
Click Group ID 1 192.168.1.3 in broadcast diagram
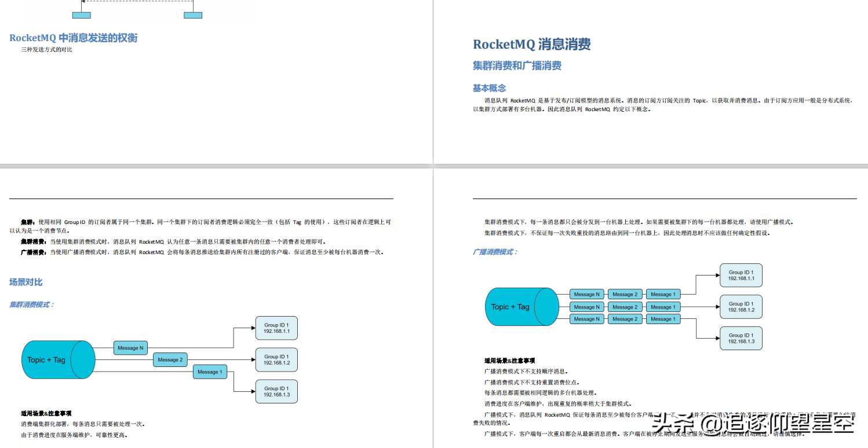[741, 338]
